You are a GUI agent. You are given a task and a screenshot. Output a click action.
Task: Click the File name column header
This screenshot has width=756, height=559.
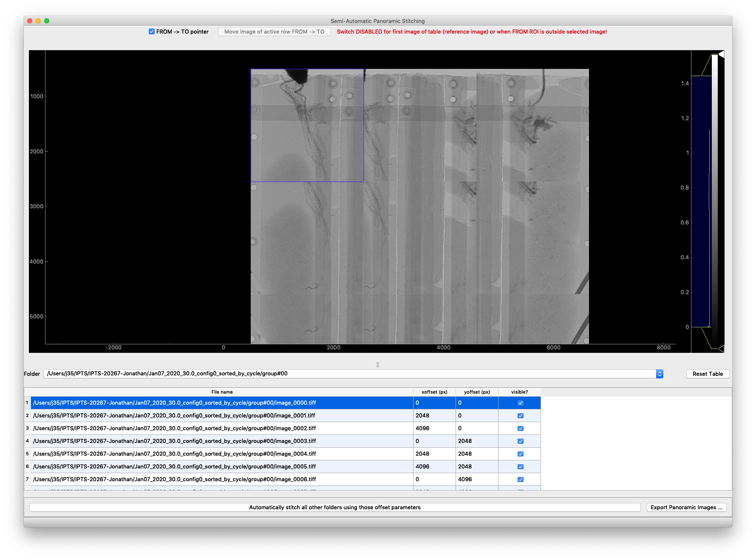[x=222, y=392]
